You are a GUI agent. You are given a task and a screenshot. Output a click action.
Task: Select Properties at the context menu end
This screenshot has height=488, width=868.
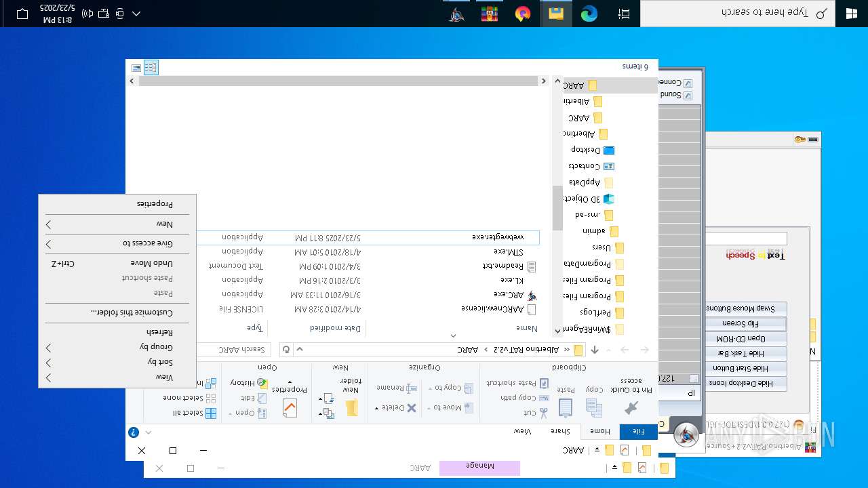[x=117, y=204]
